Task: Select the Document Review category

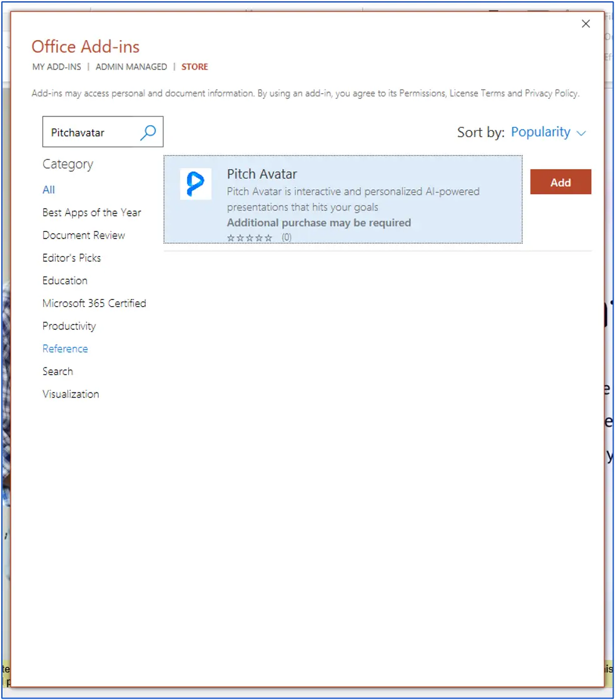Action: click(84, 235)
